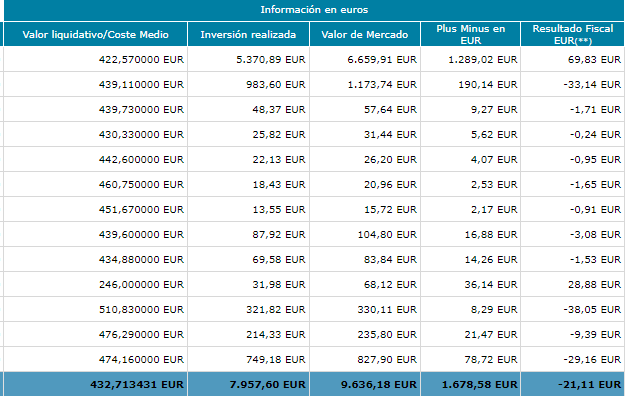Click the cell '69,83 EUR'
633x400 pixels.
572,59
